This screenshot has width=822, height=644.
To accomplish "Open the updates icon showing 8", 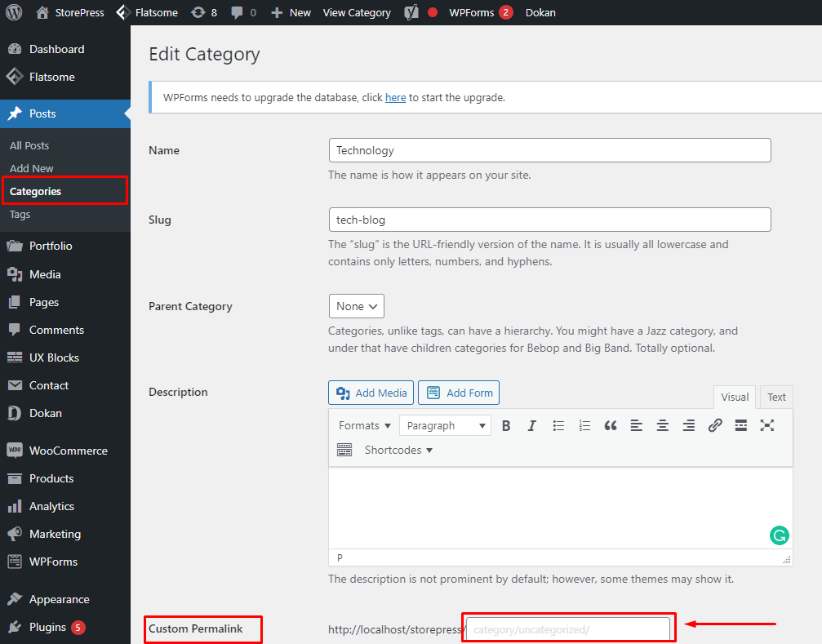I will tap(204, 12).
